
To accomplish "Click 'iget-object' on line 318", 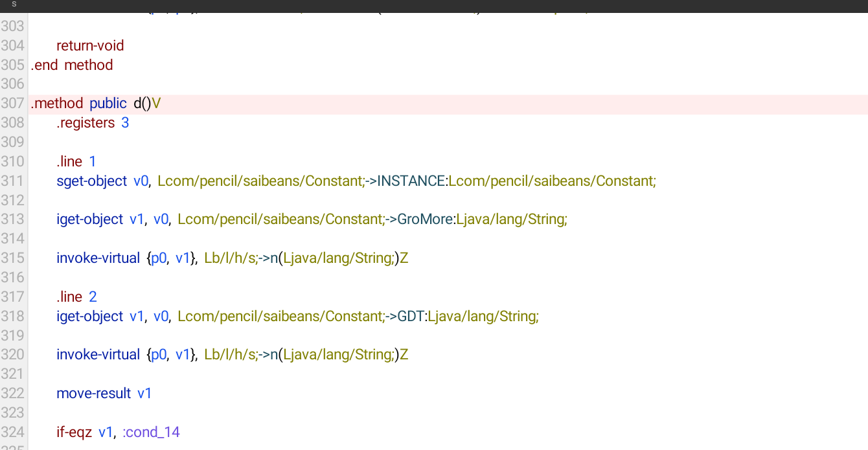I will pos(89,316).
